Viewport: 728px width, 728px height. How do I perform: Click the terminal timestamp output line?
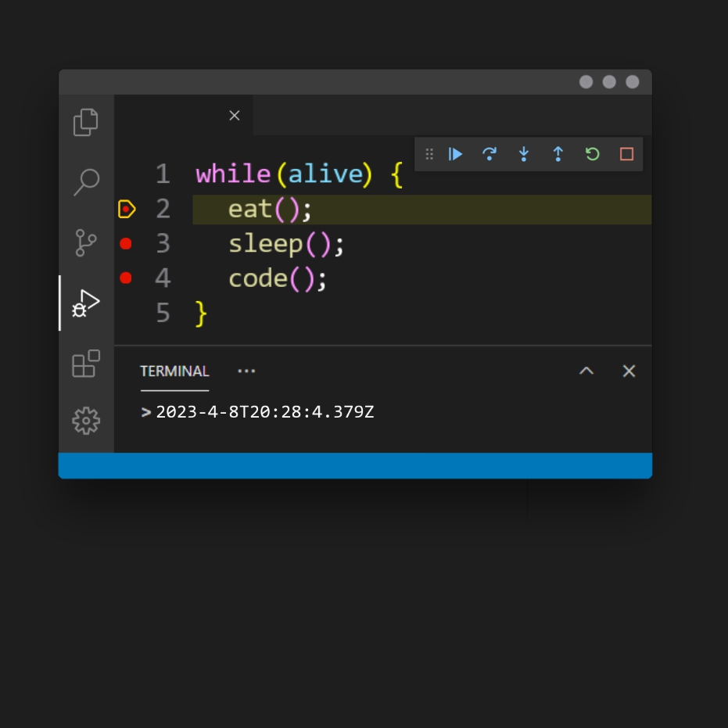[x=264, y=412]
